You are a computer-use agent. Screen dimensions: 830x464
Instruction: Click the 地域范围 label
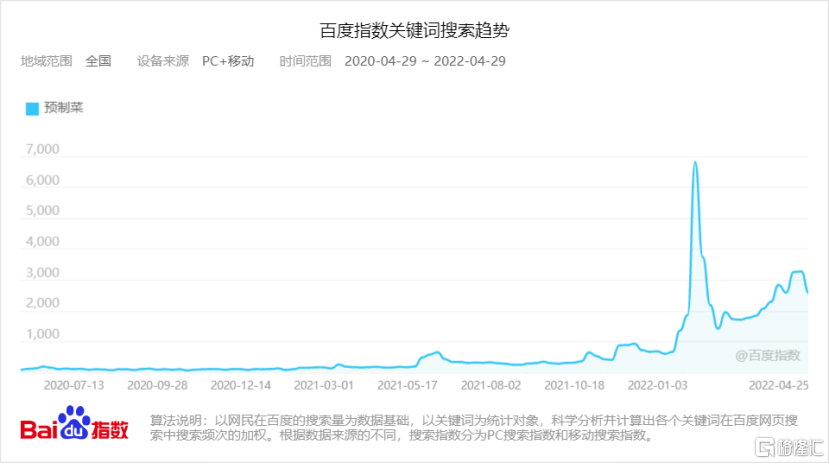[x=47, y=61]
